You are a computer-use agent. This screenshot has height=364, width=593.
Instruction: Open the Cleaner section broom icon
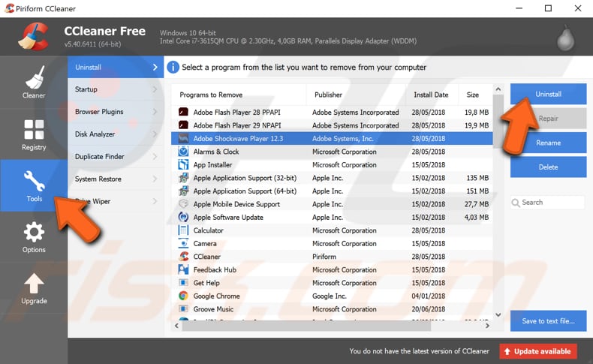pyautogui.click(x=34, y=77)
